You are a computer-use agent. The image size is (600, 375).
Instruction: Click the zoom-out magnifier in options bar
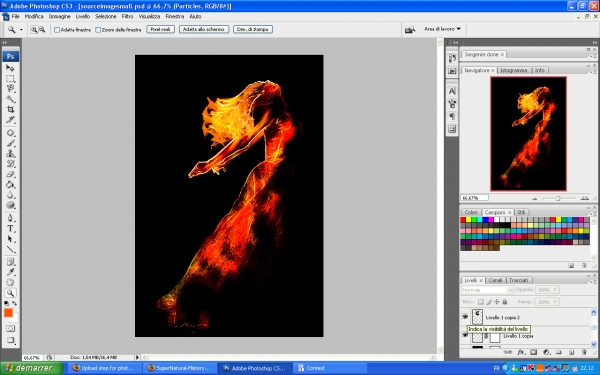pyautogui.click(x=42, y=29)
